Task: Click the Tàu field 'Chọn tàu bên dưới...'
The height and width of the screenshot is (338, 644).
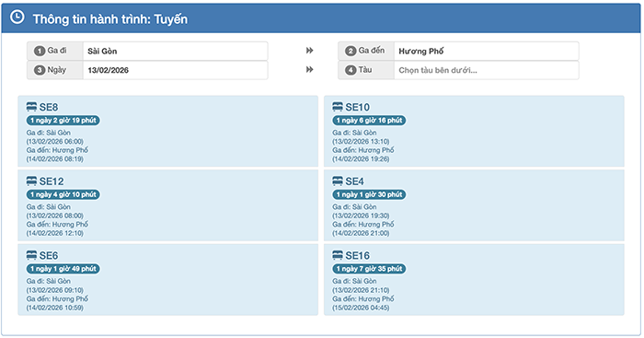Action: [487, 70]
